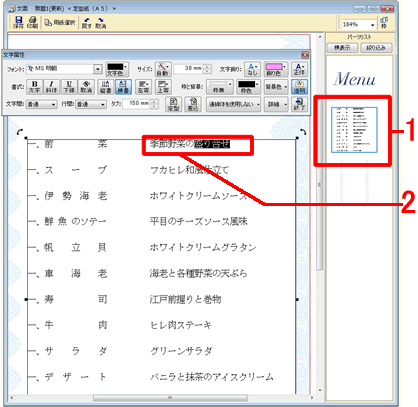Toggle the 透明 transparent background button
This screenshot has height=407, width=418.
(x=299, y=87)
